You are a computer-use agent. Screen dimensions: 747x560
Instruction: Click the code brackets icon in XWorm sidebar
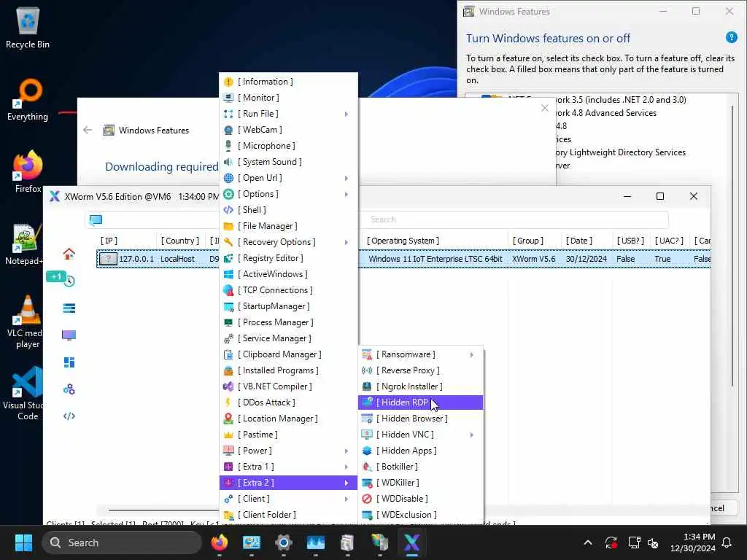pyautogui.click(x=69, y=416)
